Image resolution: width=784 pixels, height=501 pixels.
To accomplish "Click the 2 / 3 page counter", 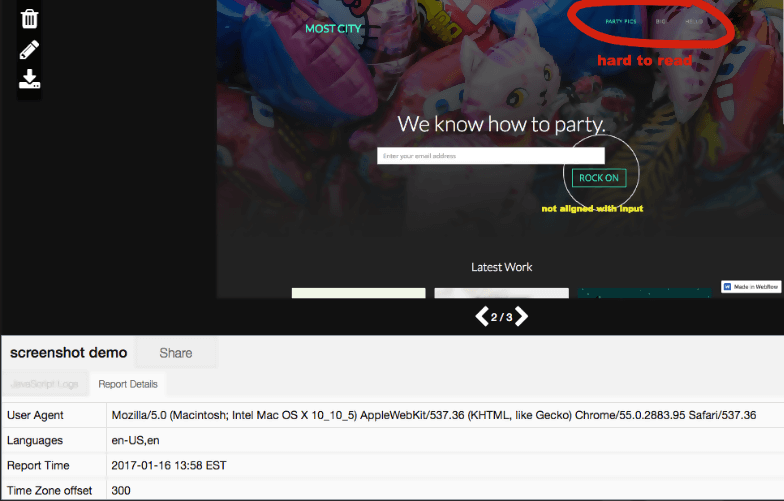I will (x=502, y=317).
